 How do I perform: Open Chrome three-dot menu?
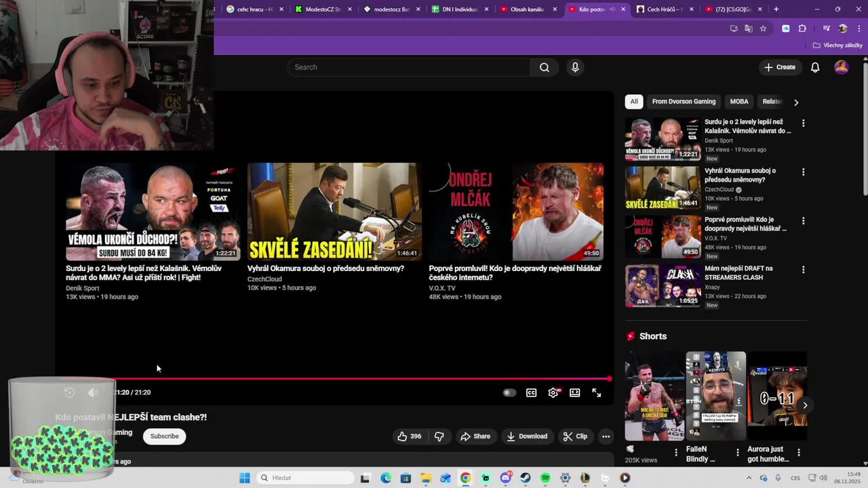[858, 28]
